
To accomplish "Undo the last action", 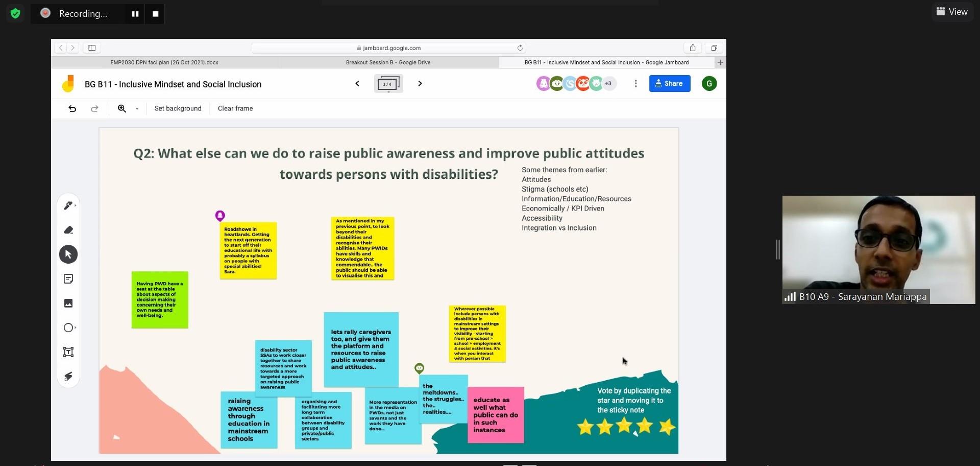I will point(72,108).
